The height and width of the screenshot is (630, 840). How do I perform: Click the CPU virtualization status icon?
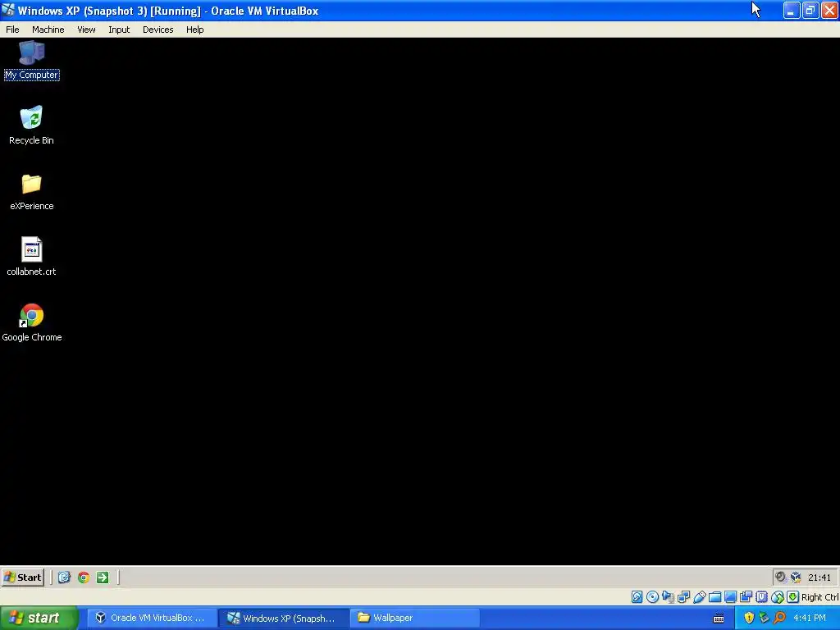(x=761, y=597)
